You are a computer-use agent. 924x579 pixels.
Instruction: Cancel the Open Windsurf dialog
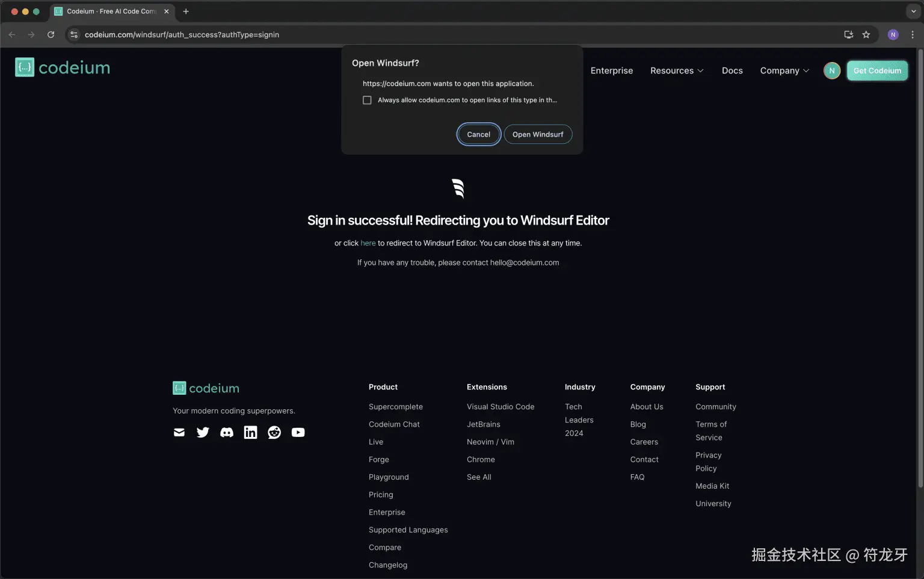[x=479, y=134]
